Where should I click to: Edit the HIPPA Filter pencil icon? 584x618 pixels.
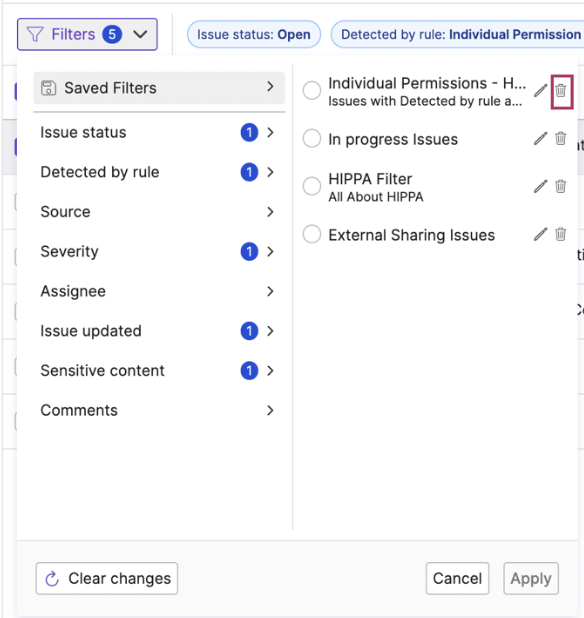[540, 186]
